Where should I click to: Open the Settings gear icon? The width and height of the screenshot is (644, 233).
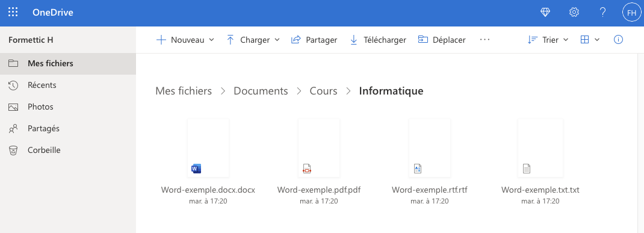pyautogui.click(x=574, y=12)
